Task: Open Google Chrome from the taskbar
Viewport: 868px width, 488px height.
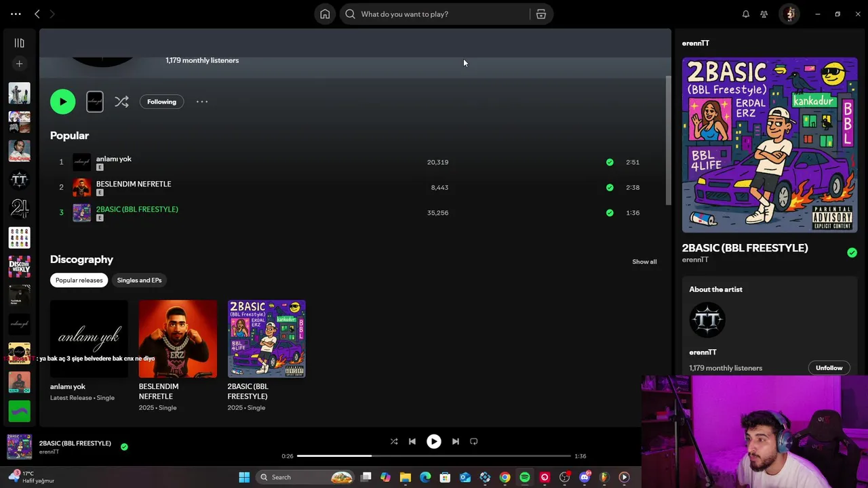Action: (x=505, y=477)
